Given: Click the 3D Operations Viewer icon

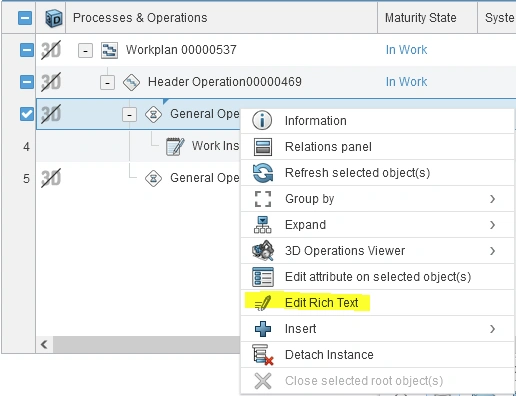Looking at the screenshot, I should tap(263, 251).
